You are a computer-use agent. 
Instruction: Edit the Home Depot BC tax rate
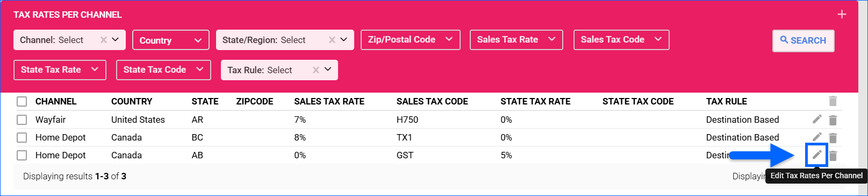(817, 137)
